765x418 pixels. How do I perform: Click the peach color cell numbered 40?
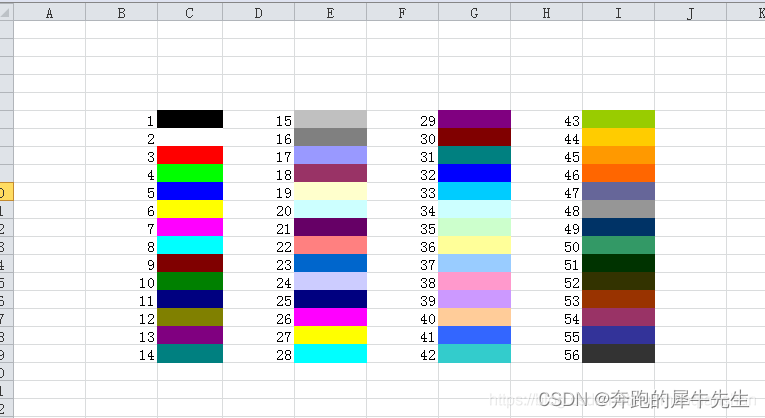[x=474, y=317]
